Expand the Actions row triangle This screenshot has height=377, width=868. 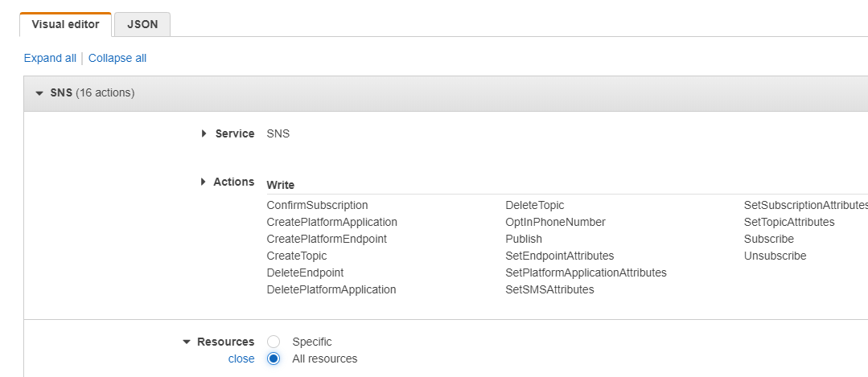204,182
